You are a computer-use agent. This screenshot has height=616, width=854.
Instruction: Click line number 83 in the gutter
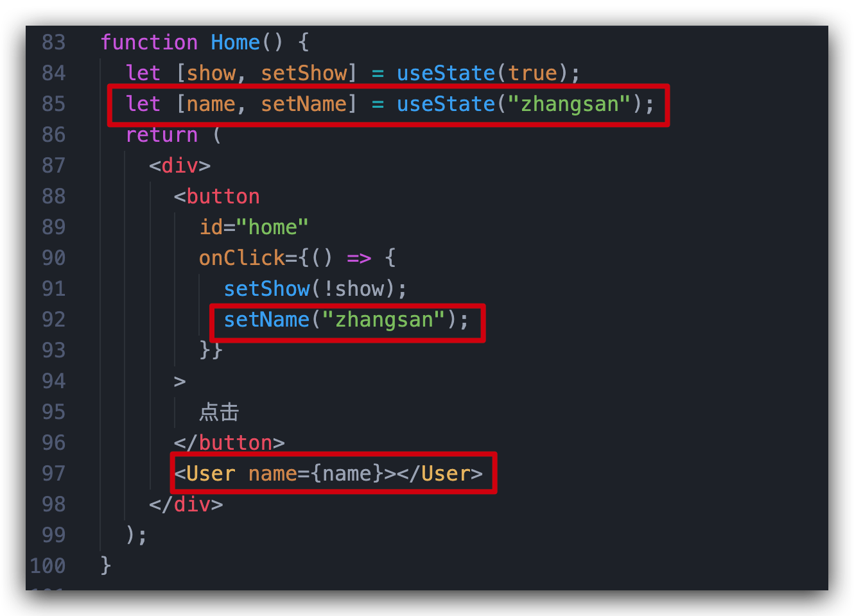coord(54,42)
